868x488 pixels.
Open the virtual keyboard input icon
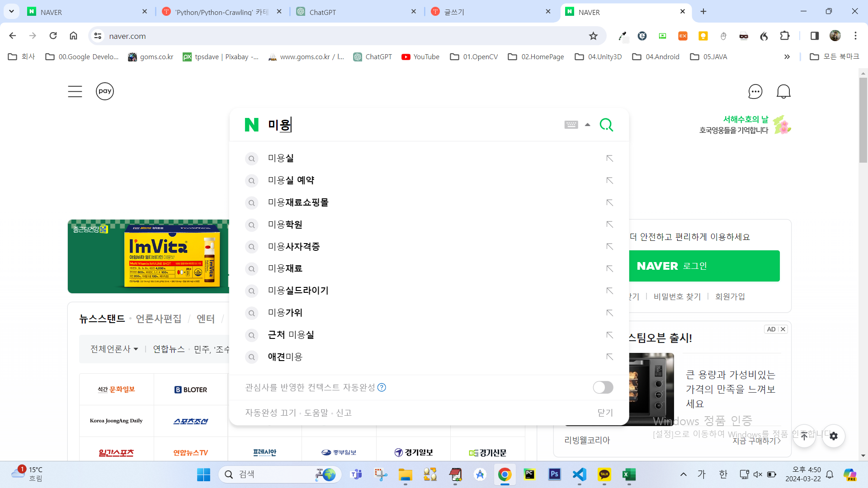[x=571, y=125]
